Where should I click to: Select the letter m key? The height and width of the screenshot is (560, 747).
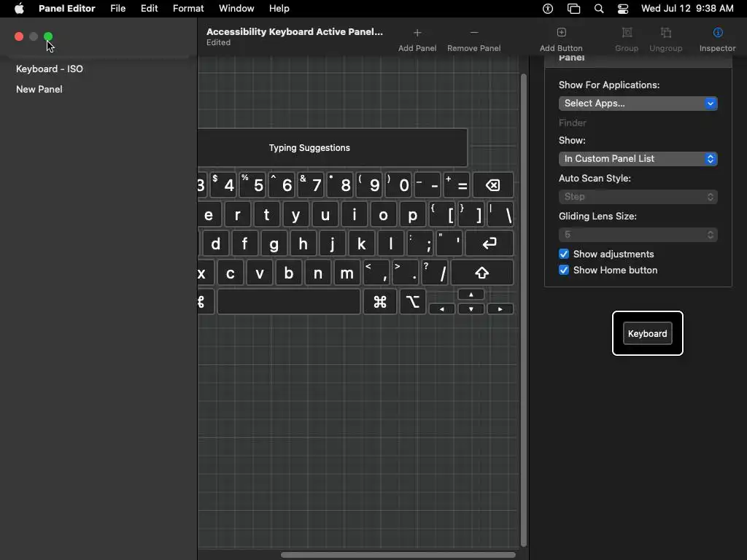(x=347, y=273)
